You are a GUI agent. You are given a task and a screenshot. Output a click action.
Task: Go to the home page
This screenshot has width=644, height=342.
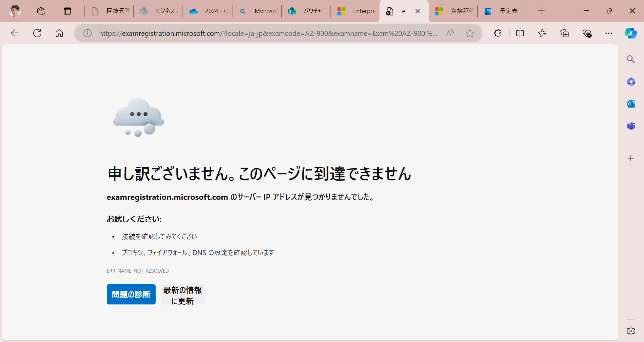[x=59, y=33]
